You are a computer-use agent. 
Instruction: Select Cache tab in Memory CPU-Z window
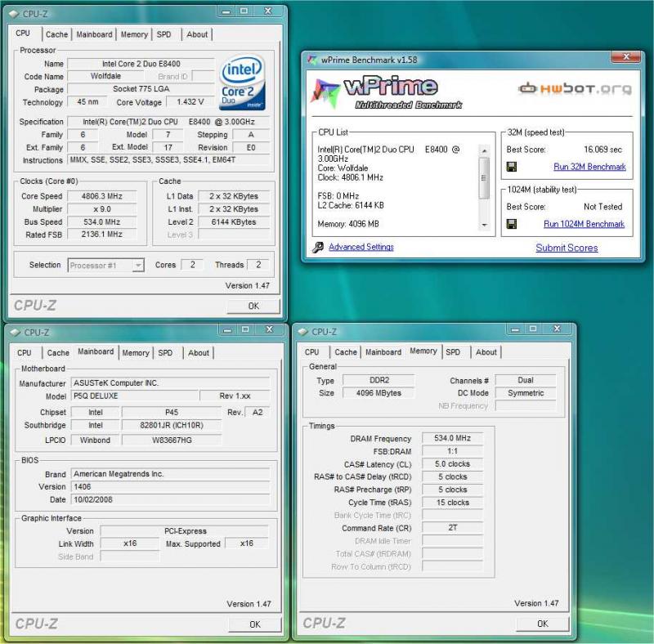tap(346, 352)
